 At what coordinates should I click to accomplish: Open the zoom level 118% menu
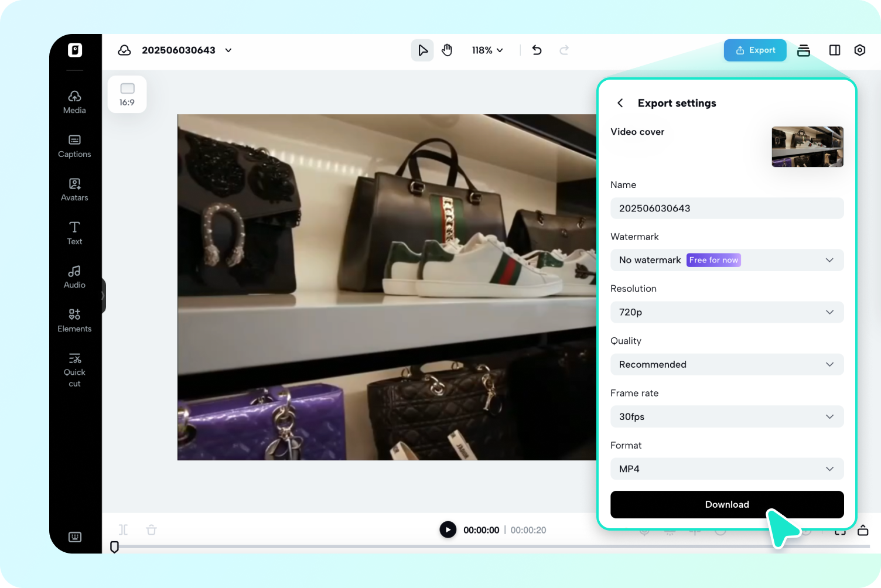click(487, 50)
